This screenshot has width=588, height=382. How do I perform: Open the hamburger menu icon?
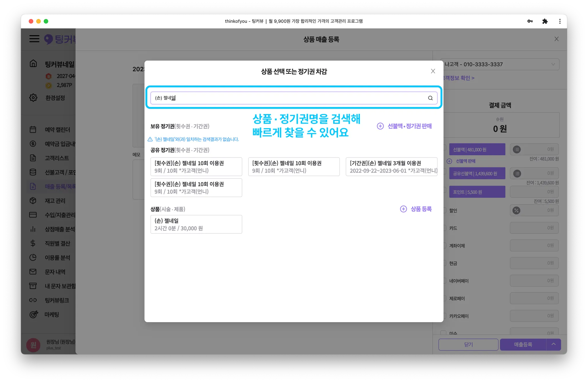34,39
